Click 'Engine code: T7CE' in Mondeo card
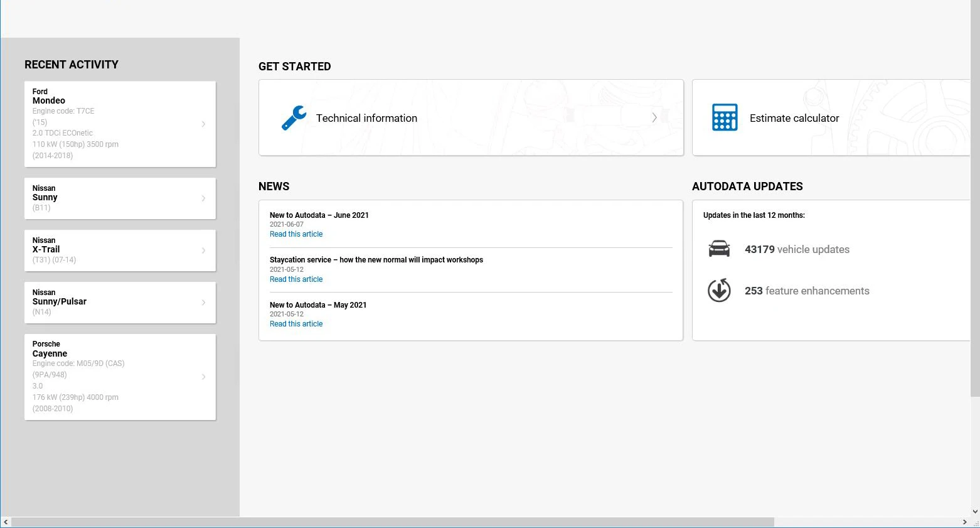The width and height of the screenshot is (980, 528). (x=63, y=111)
